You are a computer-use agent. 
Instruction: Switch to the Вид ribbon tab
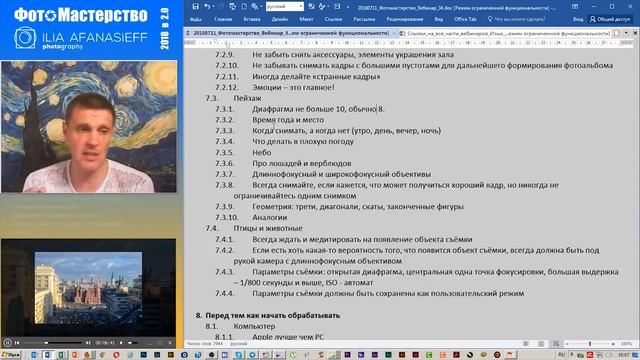439,19
